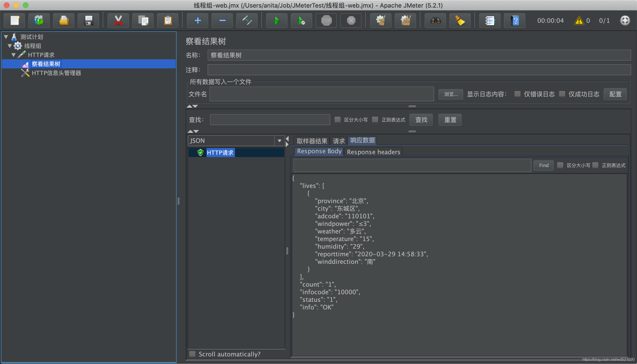Enable Scroll automatically checkbox
This screenshot has width=637, height=364.
point(192,354)
